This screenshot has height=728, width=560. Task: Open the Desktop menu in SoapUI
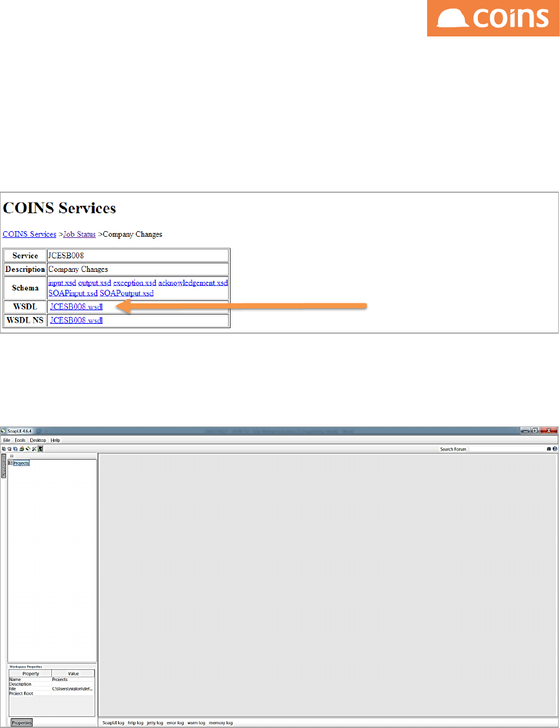point(38,440)
